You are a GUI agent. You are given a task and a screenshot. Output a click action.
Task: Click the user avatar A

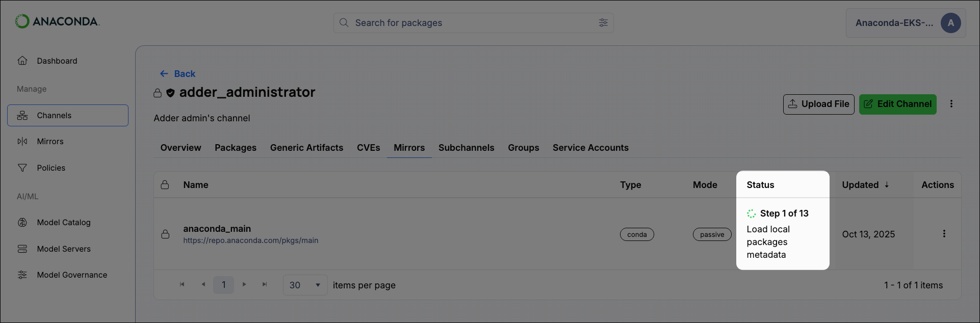coord(950,23)
